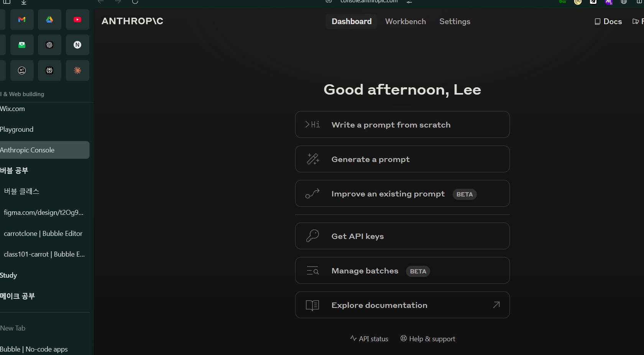Open Explore documentation
The height and width of the screenshot is (355, 644).
(402, 305)
